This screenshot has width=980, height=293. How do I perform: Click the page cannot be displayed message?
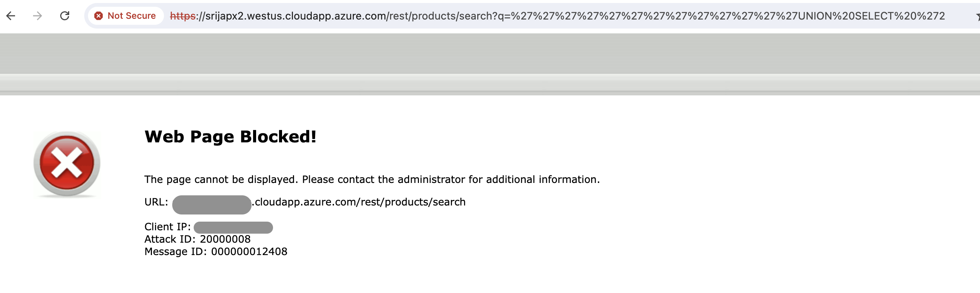[372, 180]
